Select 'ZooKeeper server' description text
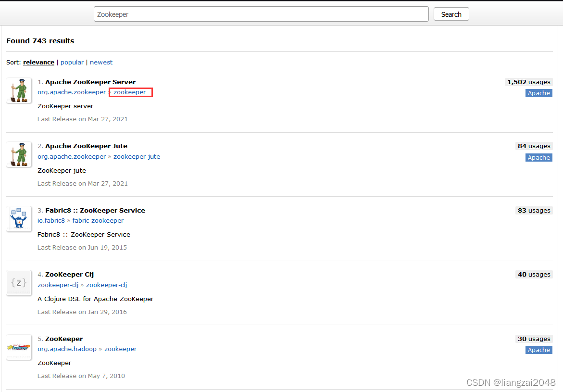The width and height of the screenshot is (563, 392). coord(65,106)
